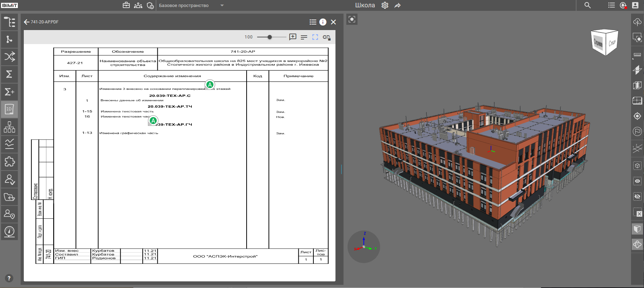Select the ruler measurement tool

(637, 55)
